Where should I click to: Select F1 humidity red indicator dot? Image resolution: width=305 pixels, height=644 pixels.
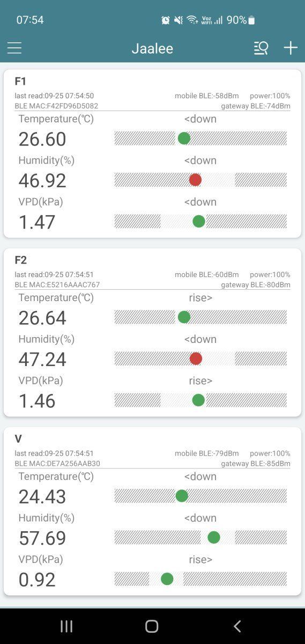[195, 180]
